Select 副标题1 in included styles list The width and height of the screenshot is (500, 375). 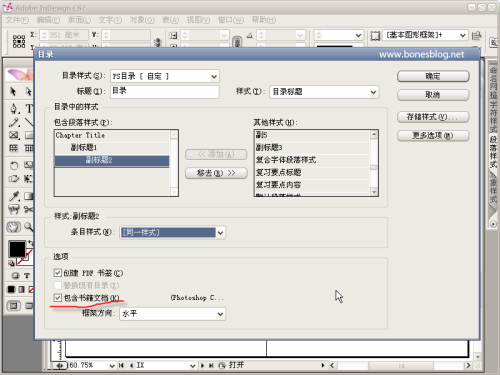point(112,148)
